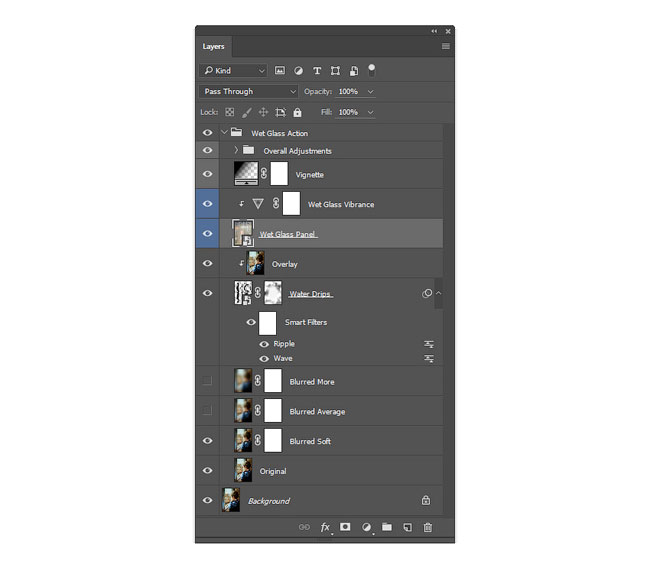
Task: Create new fill or adjustment layer icon
Action: 366,527
